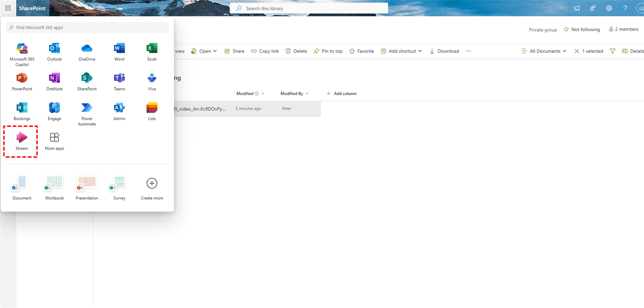The width and height of the screenshot is (644, 308).
Task: Open the app launcher waffle icon
Action: tap(8, 8)
